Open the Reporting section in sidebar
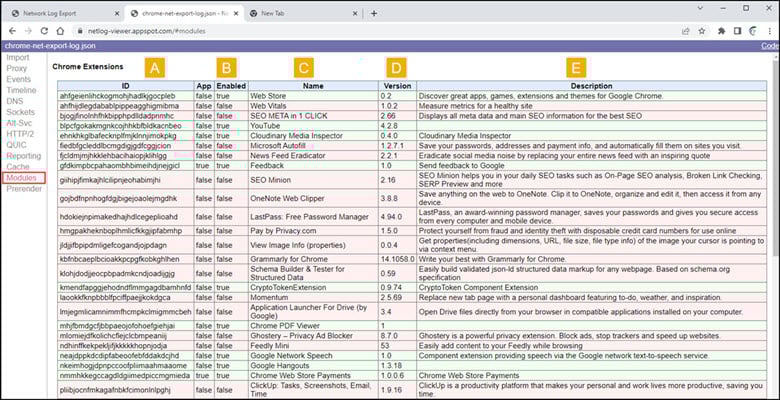Screen dimensions: 780x400 23,156
